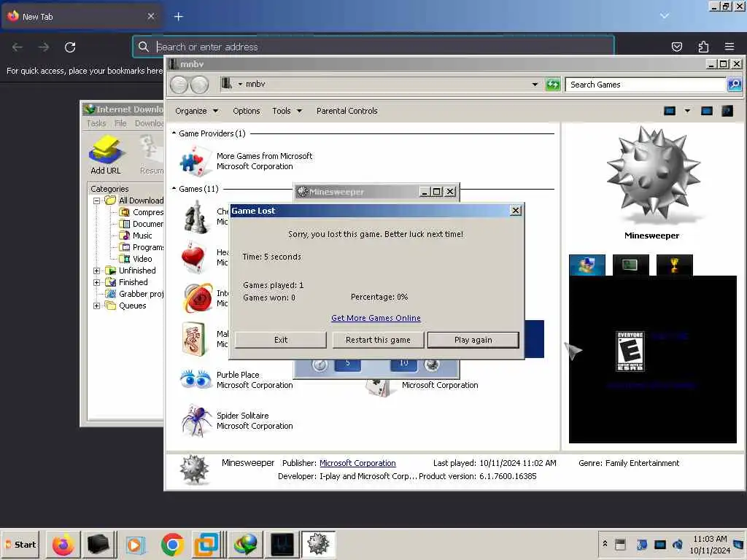Collapse the All Downloads tree node

coord(97,201)
